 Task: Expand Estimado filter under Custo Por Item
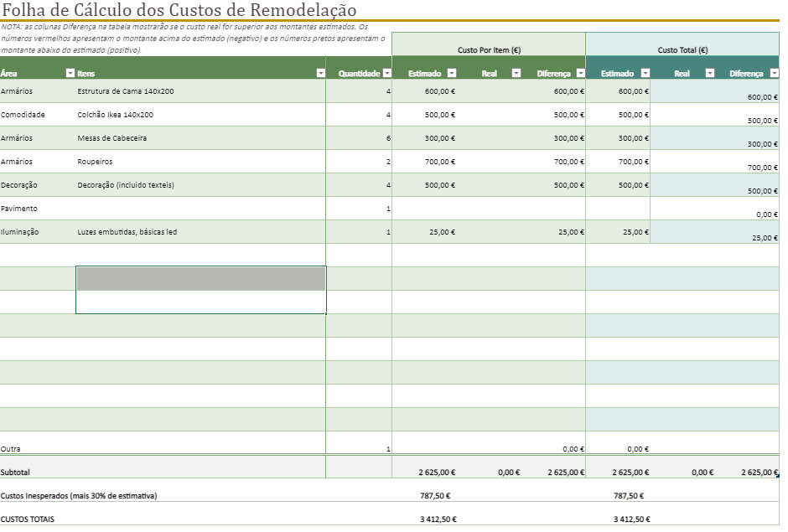click(x=452, y=74)
